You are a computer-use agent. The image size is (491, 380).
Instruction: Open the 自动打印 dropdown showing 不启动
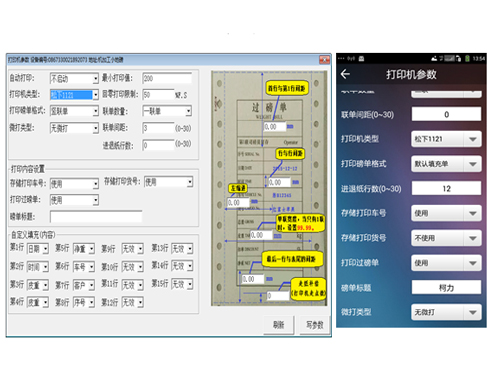(x=74, y=78)
